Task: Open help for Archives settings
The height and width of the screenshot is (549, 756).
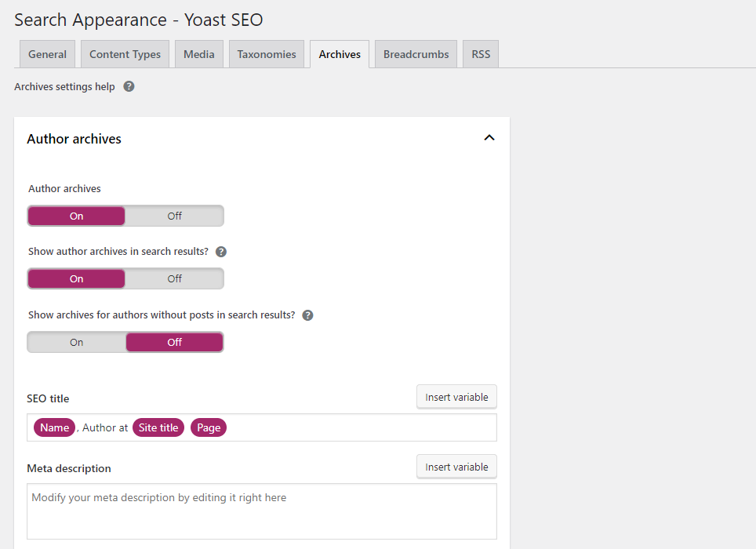Action: point(128,86)
